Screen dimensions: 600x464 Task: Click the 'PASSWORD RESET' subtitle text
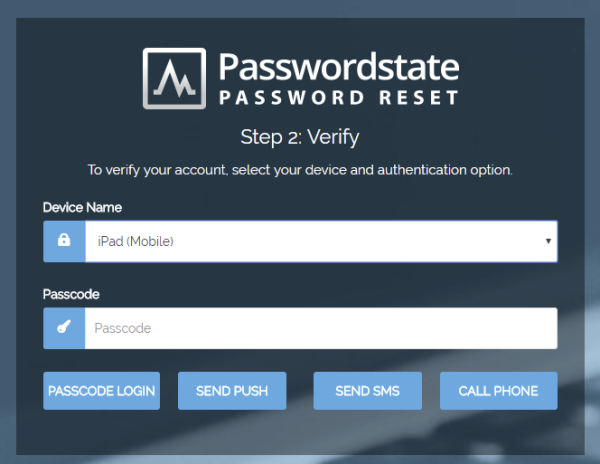pos(339,98)
